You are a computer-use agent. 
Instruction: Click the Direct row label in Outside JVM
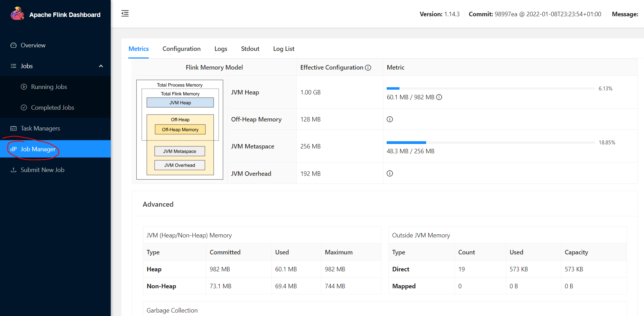tap(401, 269)
